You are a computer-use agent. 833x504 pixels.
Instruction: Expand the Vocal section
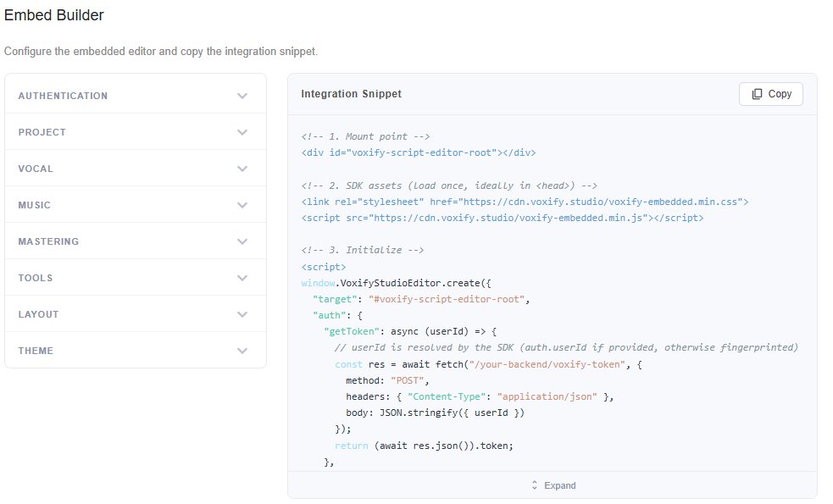136,169
